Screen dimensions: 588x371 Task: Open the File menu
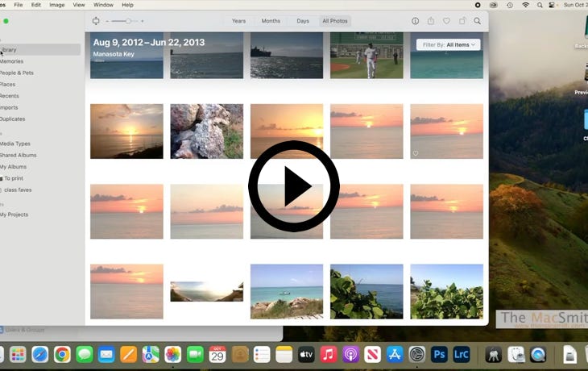pos(19,5)
